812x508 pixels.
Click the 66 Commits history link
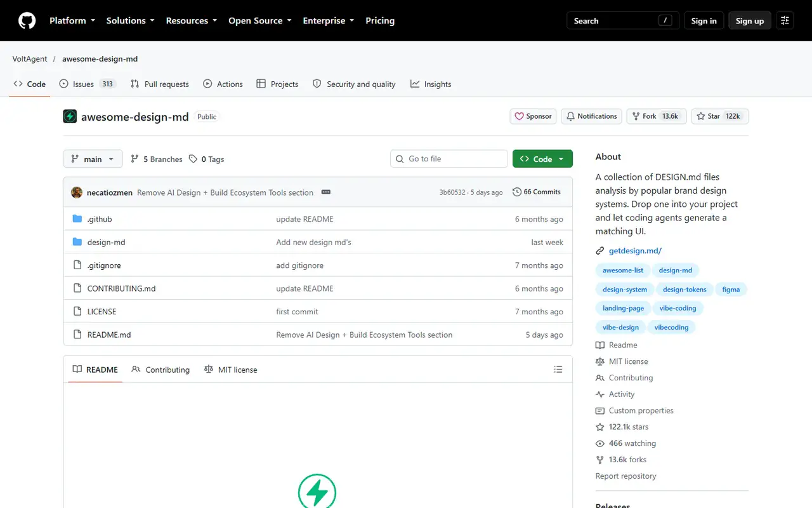[537, 192]
